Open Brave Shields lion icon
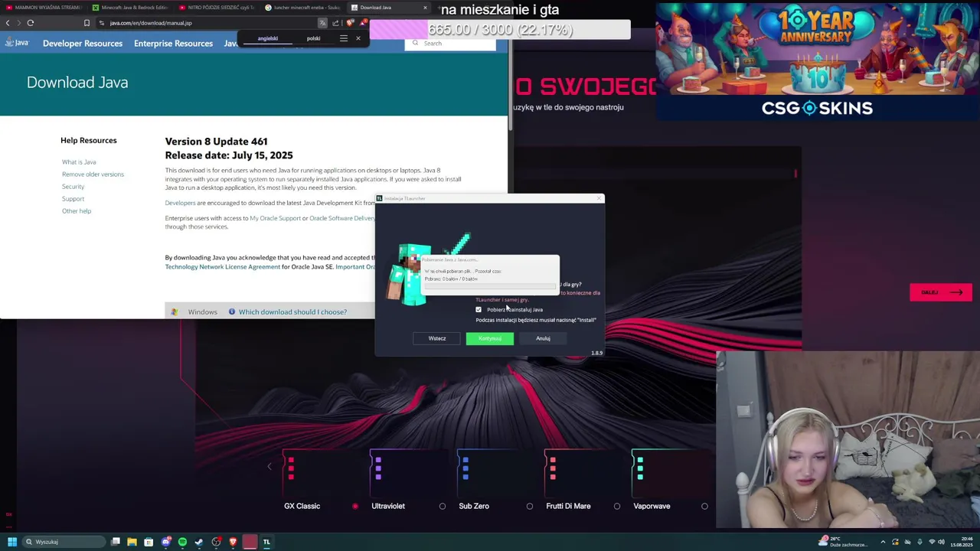Viewport: 980px width, 551px height. 350,23
